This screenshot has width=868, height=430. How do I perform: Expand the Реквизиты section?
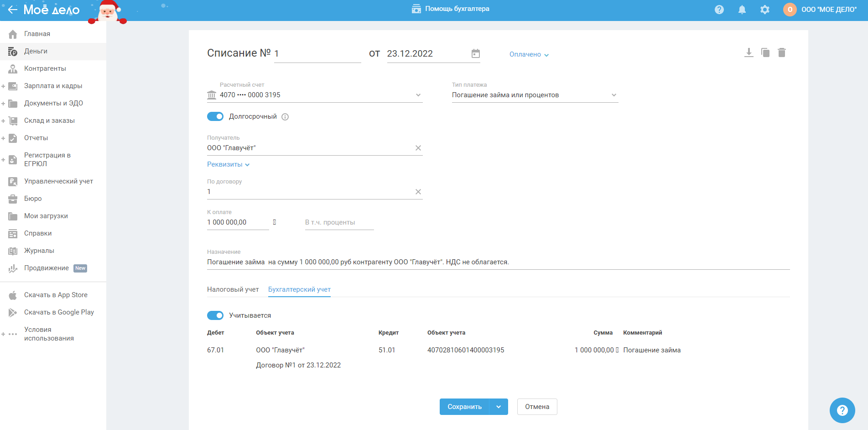(x=228, y=164)
